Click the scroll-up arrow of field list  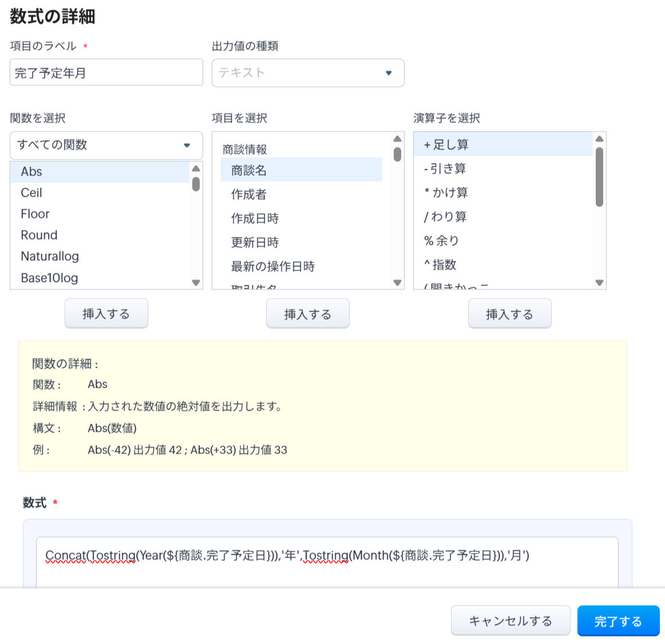tap(398, 139)
